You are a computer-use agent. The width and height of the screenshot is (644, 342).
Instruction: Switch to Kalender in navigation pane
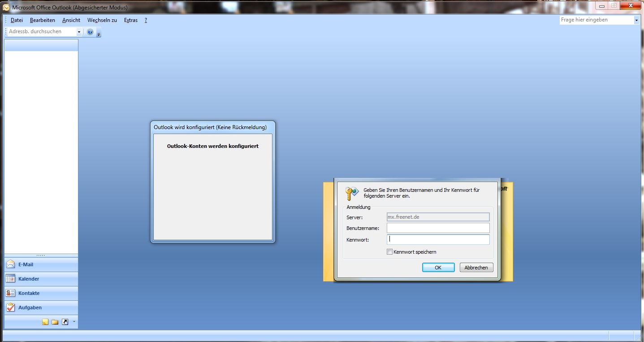tap(41, 279)
